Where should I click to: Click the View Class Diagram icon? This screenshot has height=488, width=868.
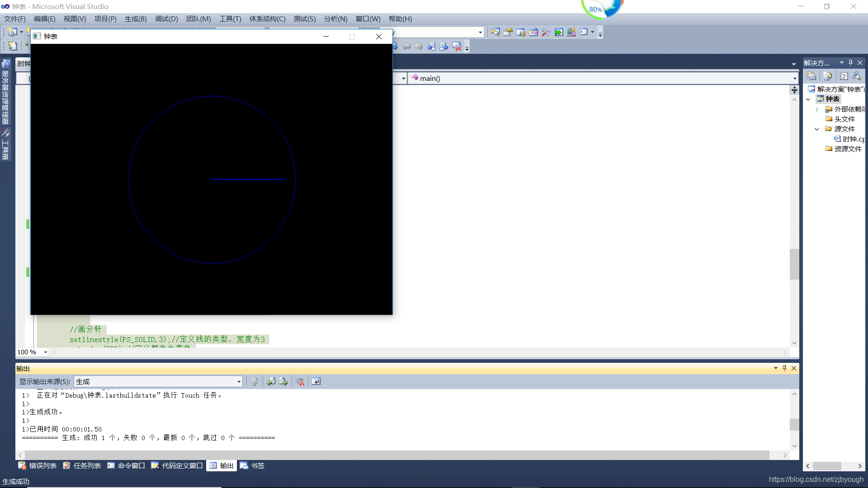click(x=856, y=76)
